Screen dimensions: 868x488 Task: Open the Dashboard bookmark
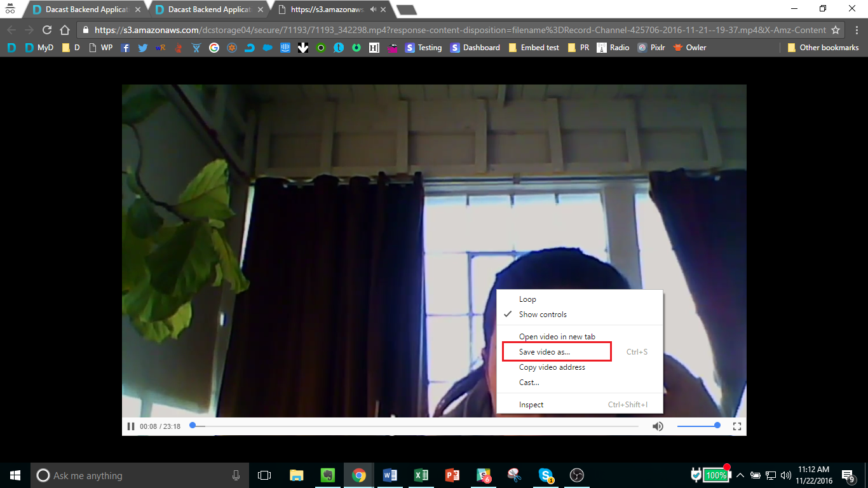pos(475,48)
